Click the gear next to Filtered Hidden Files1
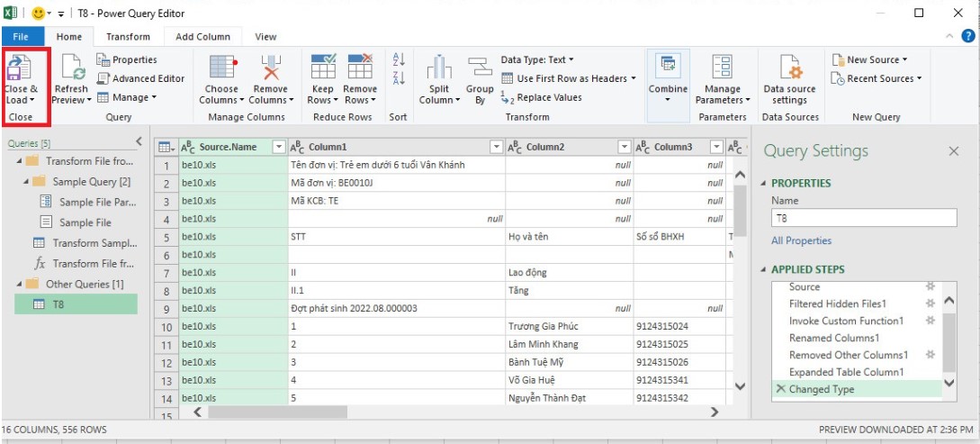This screenshot has width=980, height=444. click(x=930, y=304)
